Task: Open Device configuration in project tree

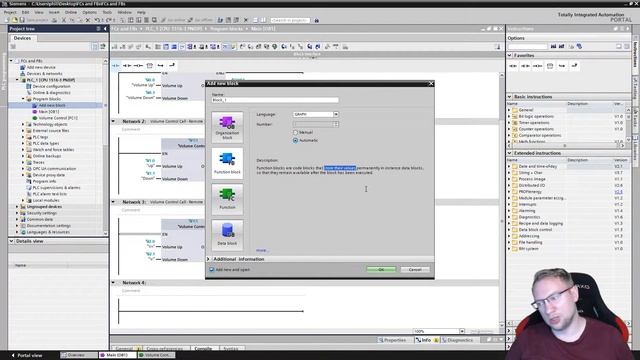Action: pos(51,86)
